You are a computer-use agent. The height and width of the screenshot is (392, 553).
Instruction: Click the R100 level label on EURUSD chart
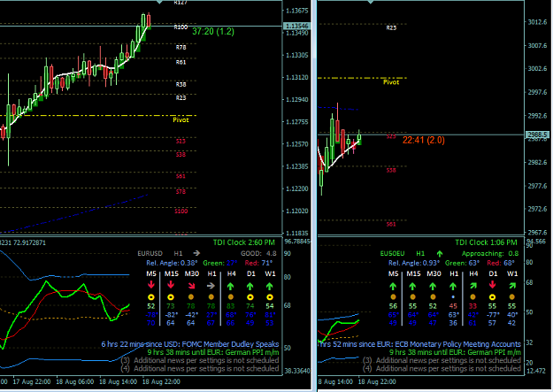point(180,27)
